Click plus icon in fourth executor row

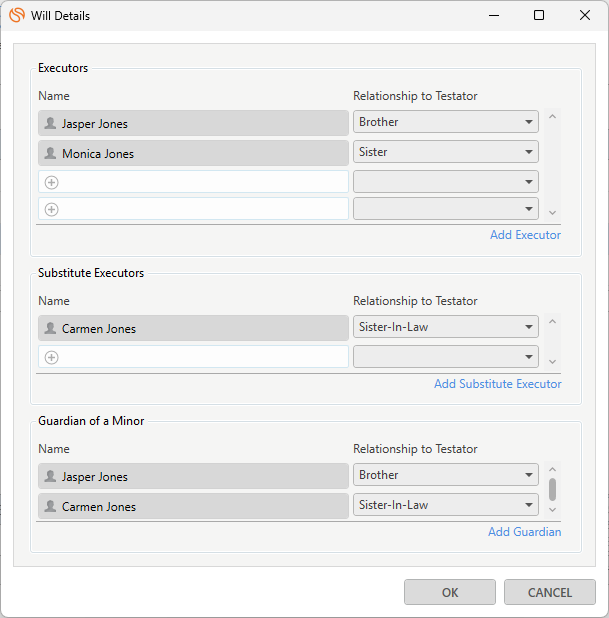point(52,209)
